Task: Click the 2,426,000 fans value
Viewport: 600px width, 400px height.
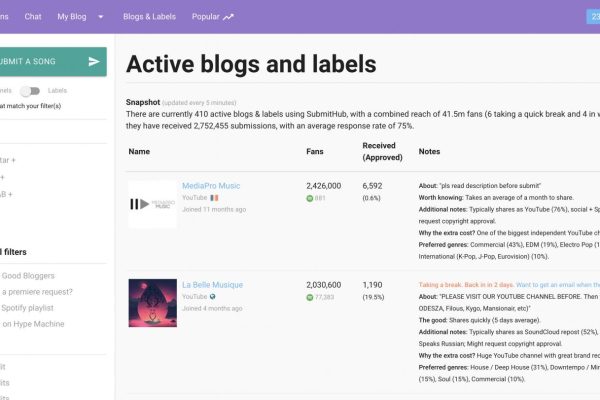Action: point(323,186)
